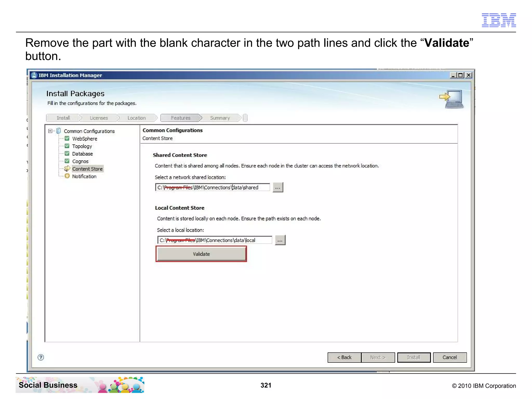532x399 pixels.
Task: Select Topology configuration item
Action: 82,146
